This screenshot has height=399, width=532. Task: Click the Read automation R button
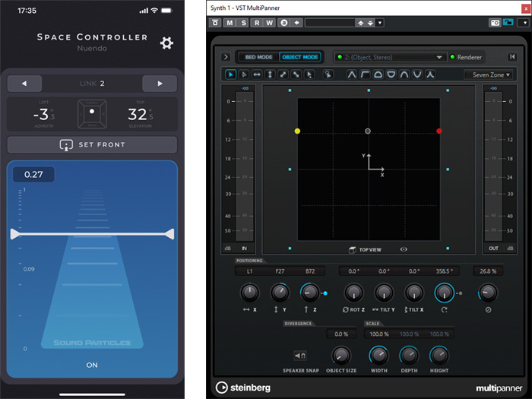[257, 23]
